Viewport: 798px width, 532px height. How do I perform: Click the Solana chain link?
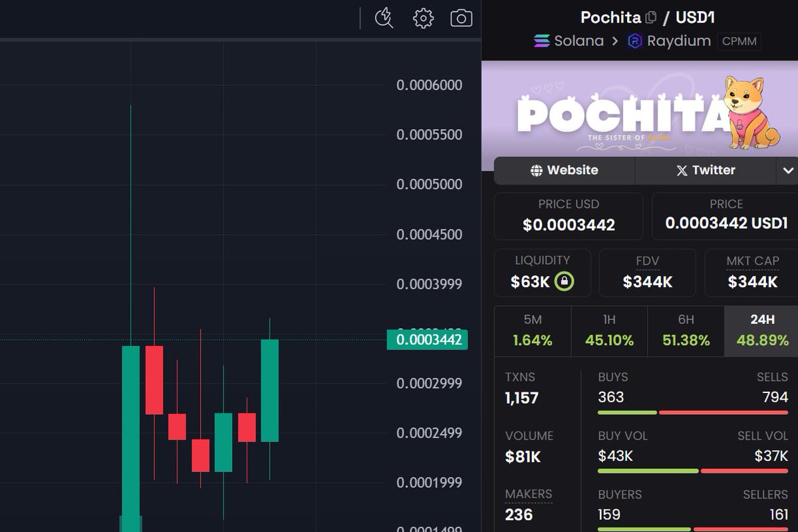pos(569,41)
